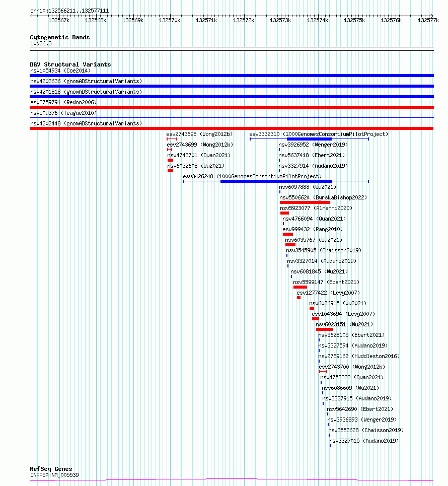Open nsv3545905 (Chaisson2019) variant
This screenshot has height=486, width=448.
[x=324, y=250]
